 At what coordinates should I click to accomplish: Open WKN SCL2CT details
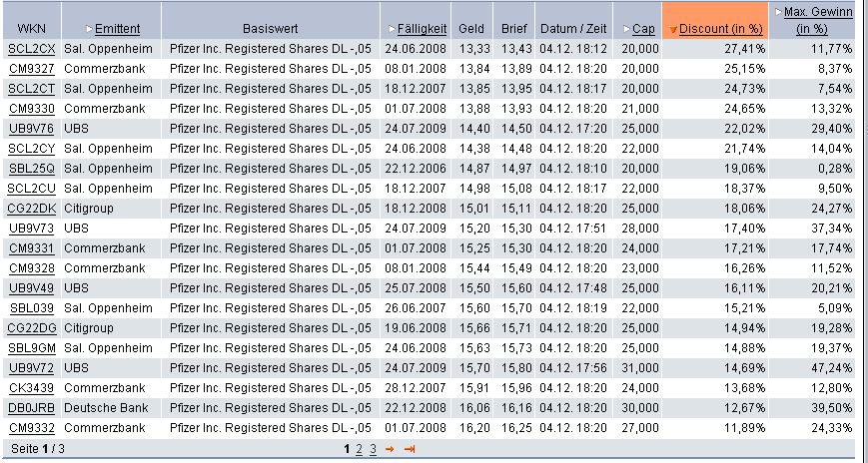32,89
